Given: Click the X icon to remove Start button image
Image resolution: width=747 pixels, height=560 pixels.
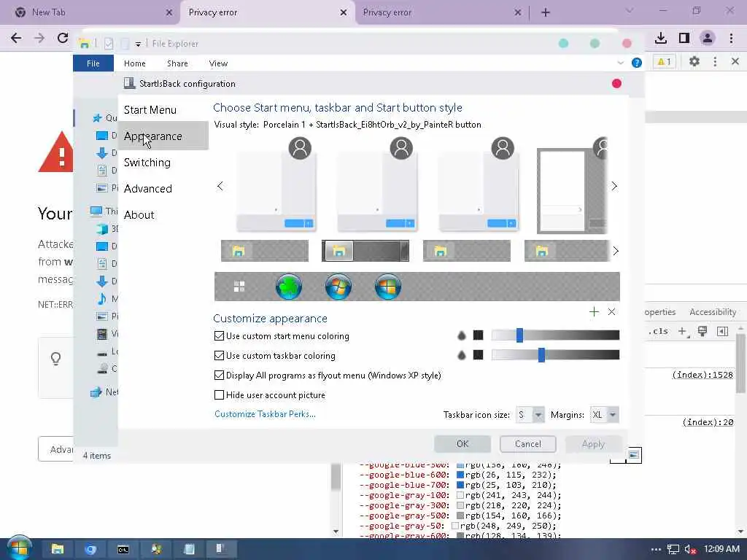Looking at the screenshot, I should (x=612, y=312).
